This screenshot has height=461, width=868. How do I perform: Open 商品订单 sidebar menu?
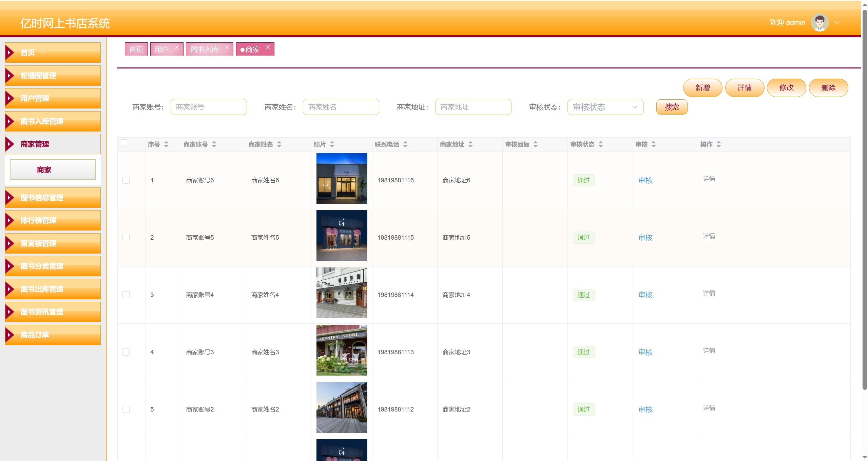(53, 335)
